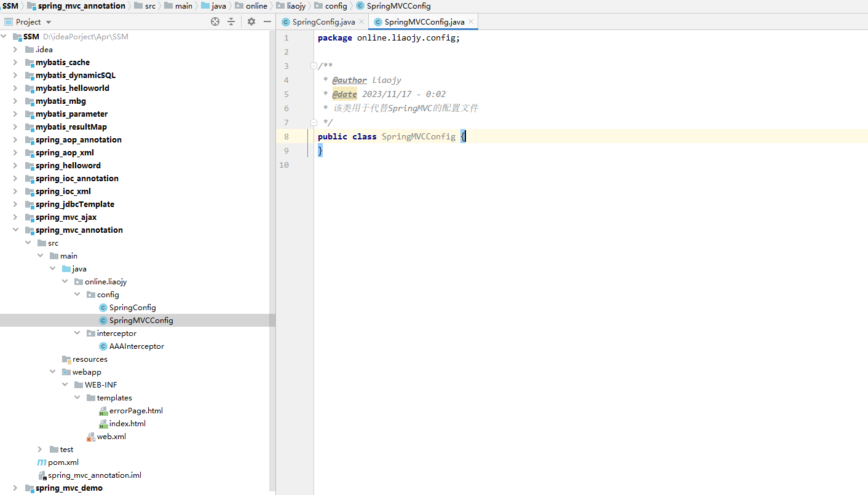Select the SpringMVCConfig.java tab

(x=424, y=21)
